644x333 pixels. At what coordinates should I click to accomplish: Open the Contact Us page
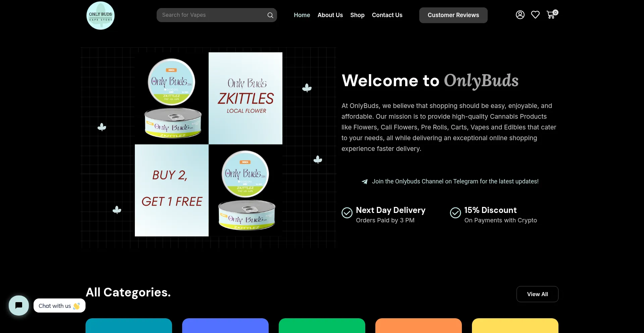(x=387, y=15)
